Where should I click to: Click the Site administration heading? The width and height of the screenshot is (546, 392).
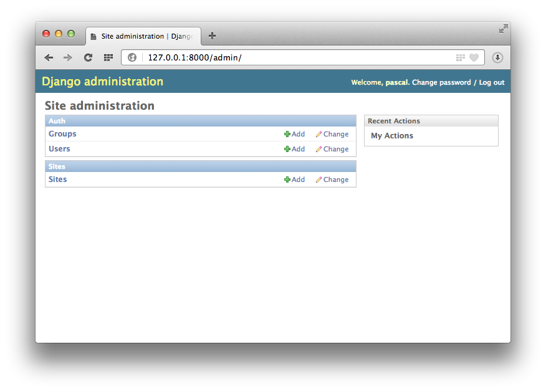tap(100, 106)
